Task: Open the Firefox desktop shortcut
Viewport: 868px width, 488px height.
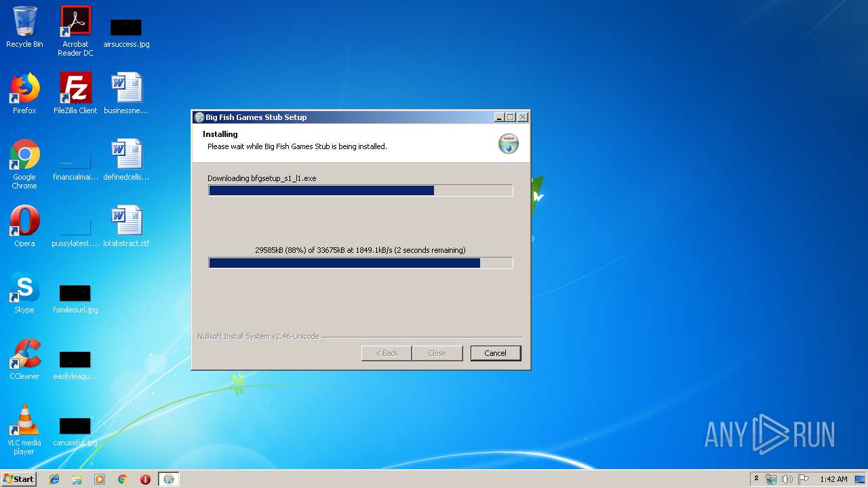Action: pyautogui.click(x=24, y=94)
